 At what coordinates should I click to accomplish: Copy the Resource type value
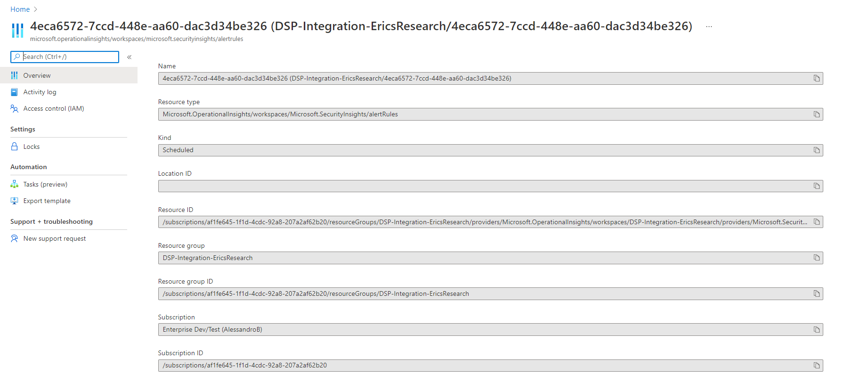point(817,114)
